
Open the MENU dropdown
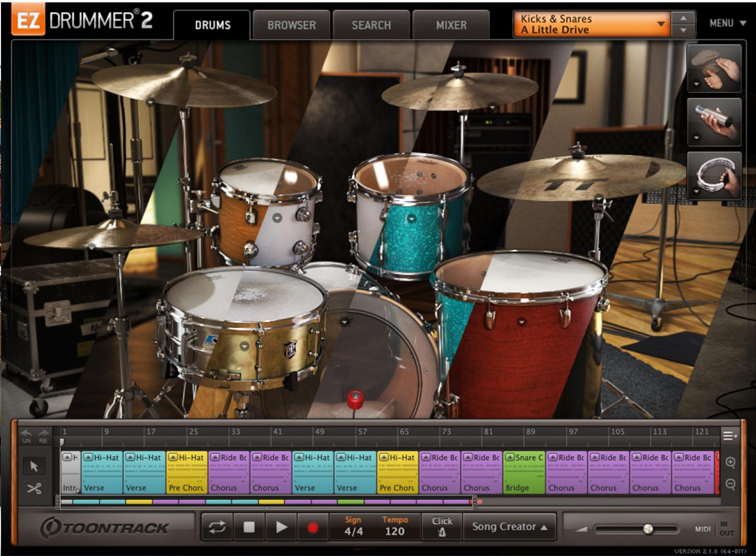727,23
